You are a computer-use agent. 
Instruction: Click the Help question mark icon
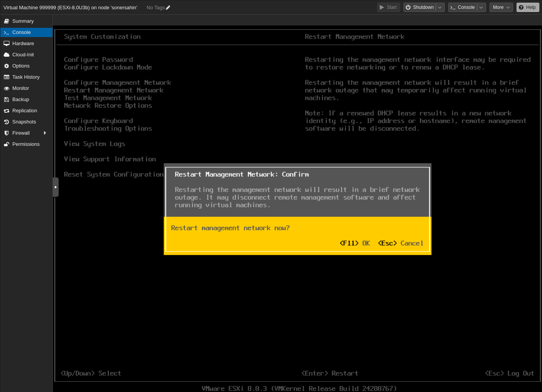(522, 7)
